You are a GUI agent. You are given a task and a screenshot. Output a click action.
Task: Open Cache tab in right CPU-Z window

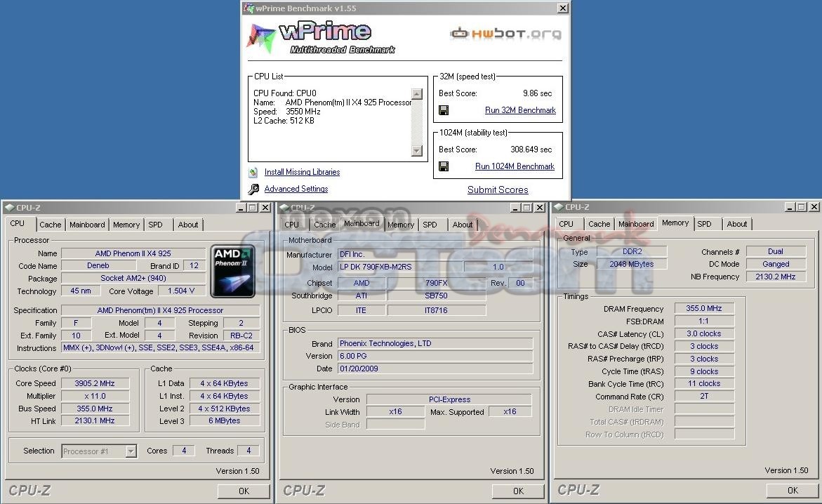[599, 224]
